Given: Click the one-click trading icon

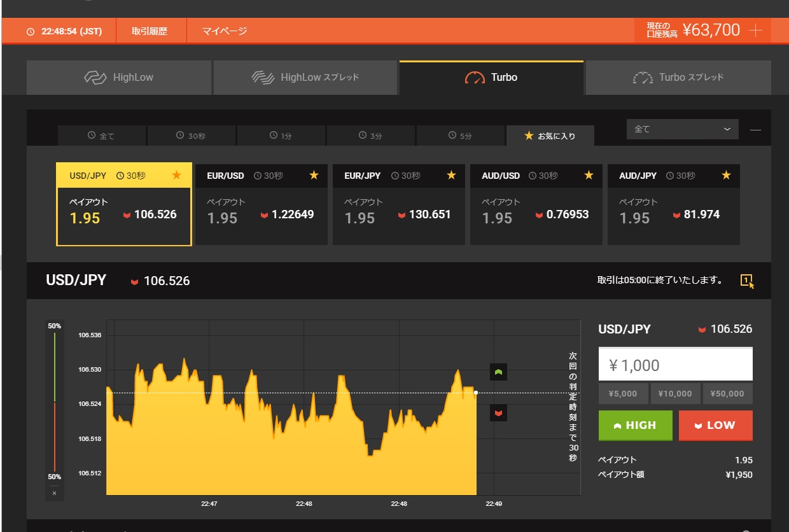Looking at the screenshot, I should pyautogui.click(x=747, y=281).
